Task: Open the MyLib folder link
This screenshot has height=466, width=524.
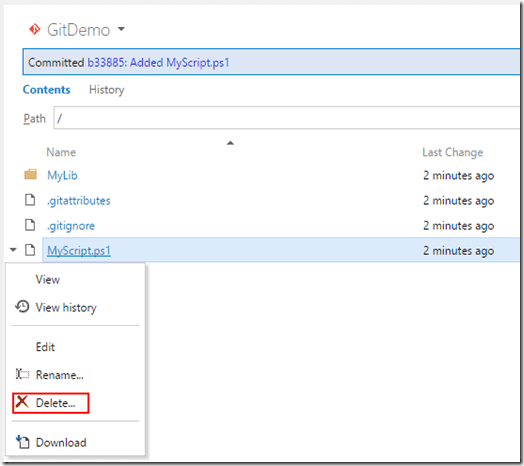Action: coord(62,175)
